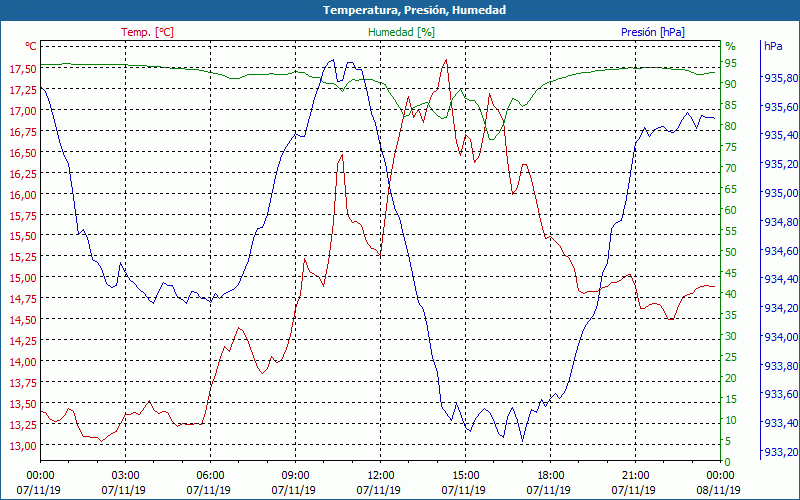
Task: Click the "934,20" pressure tick label
Action: coord(781,308)
